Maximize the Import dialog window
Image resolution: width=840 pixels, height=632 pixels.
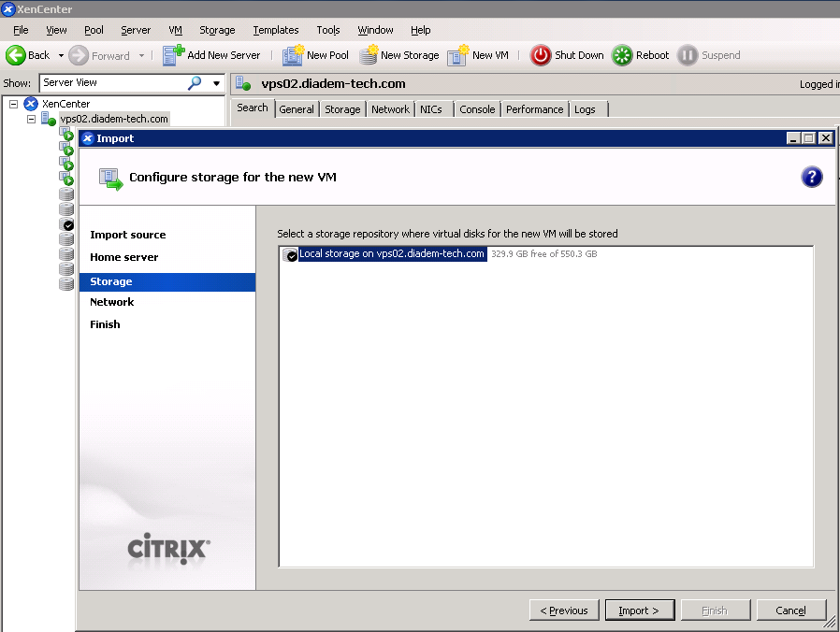pos(809,138)
